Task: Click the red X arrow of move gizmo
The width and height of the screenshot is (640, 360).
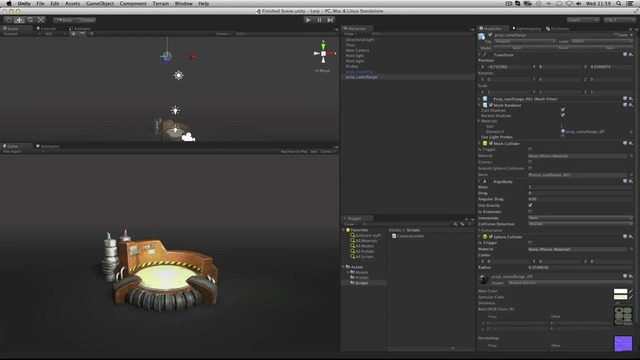Action: point(192,57)
